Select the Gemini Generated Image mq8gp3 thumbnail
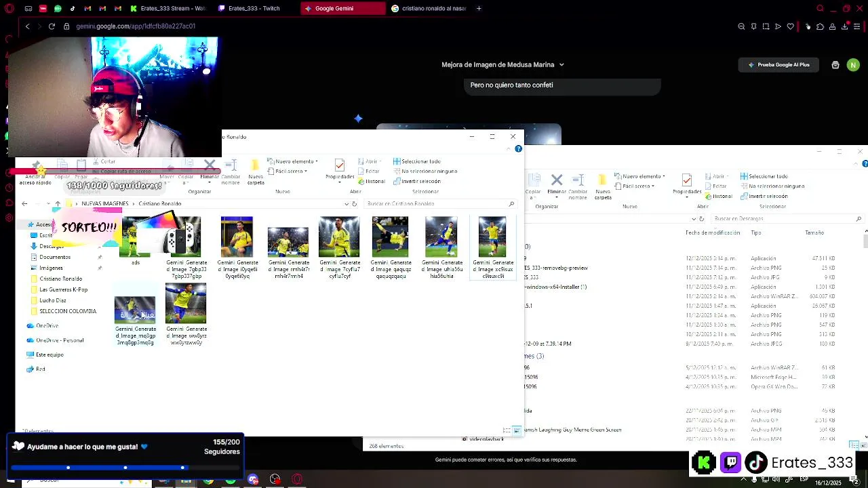This screenshot has width=868, height=488. point(135,315)
